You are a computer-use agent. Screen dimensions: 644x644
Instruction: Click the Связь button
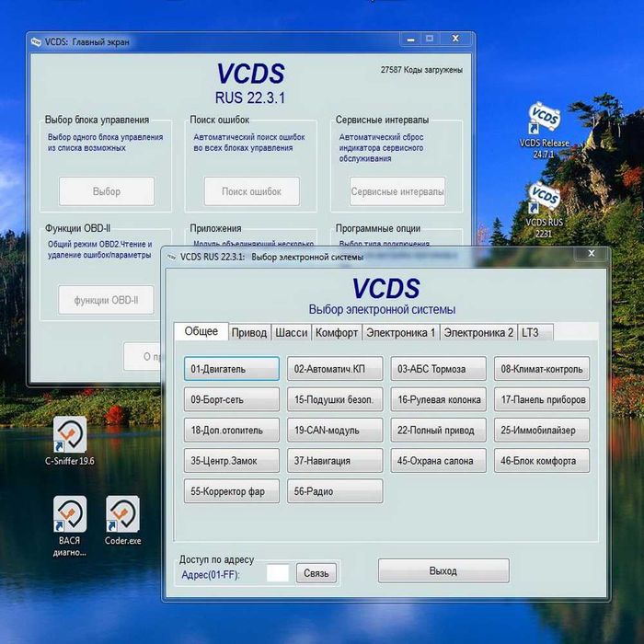coord(316,573)
